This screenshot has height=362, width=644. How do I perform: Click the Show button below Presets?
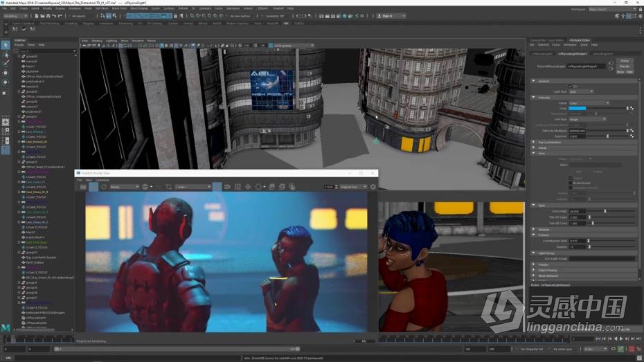(620, 72)
